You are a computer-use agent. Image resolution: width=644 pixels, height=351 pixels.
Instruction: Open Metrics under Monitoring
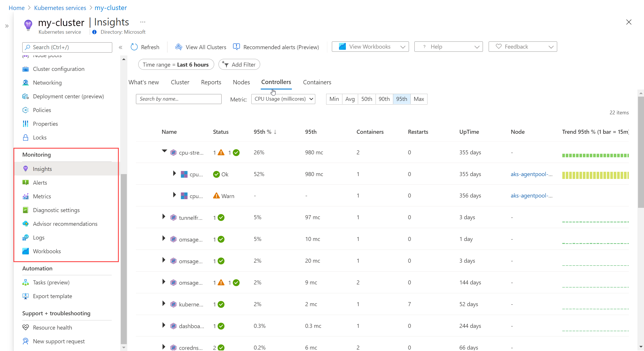[42, 196]
